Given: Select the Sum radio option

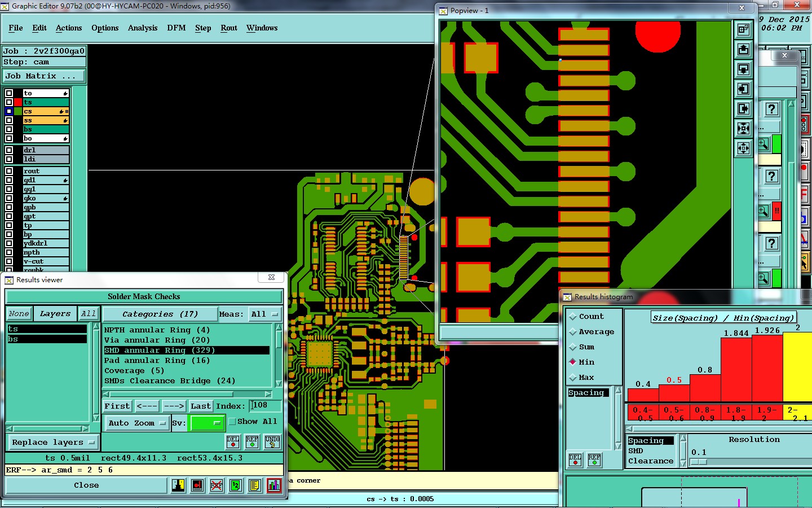Looking at the screenshot, I should tap(573, 347).
